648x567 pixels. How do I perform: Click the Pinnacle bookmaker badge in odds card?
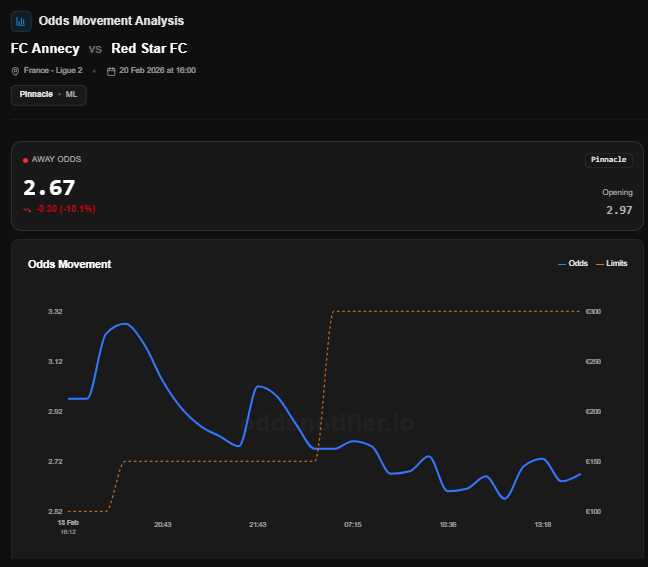point(608,160)
